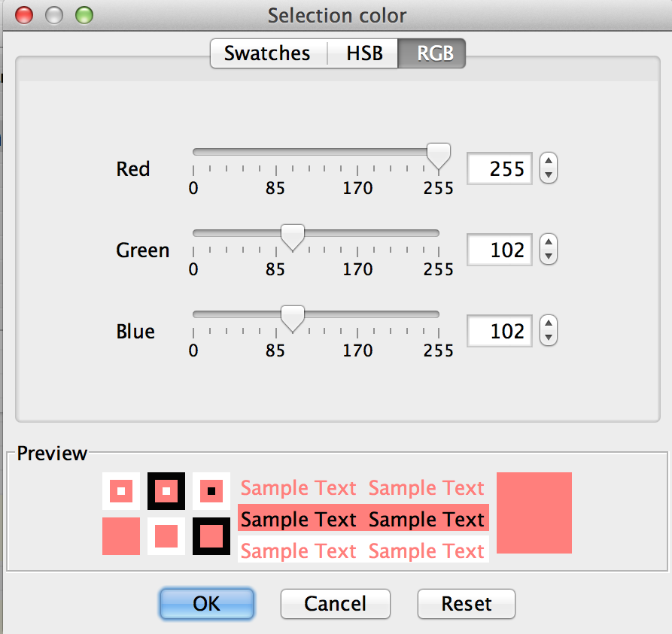Screen dimensions: 672x634
Task: Switch to the Swatches tab
Action: pos(267,53)
